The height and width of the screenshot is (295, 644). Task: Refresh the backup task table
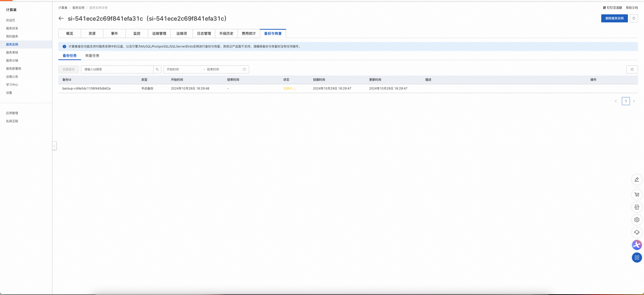pyautogui.click(x=632, y=69)
